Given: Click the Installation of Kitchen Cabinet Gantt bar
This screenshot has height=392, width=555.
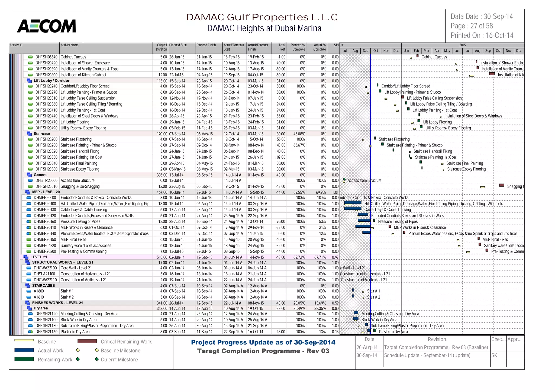Looking at the screenshot, I should point(492,74).
